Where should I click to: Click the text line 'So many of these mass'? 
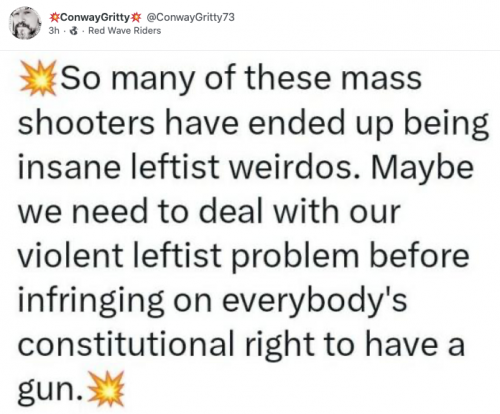click(241, 78)
